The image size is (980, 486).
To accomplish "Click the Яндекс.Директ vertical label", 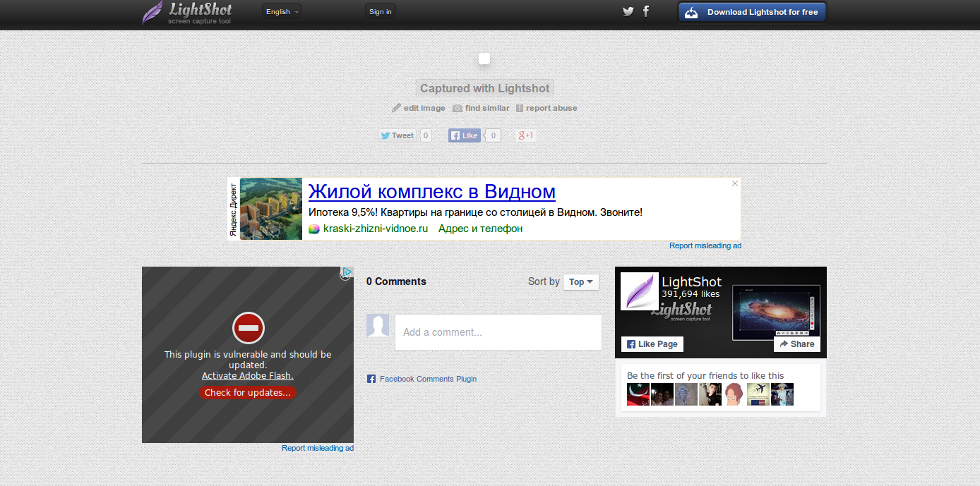I will pos(234,209).
